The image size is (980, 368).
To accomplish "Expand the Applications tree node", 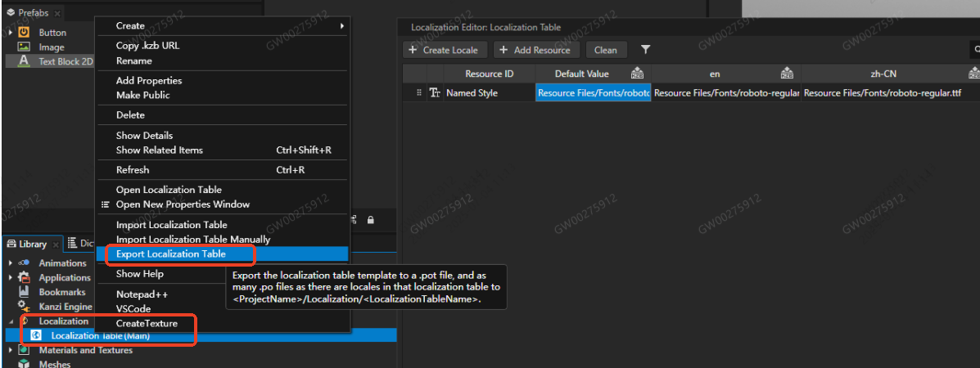I will pyautogui.click(x=11, y=277).
